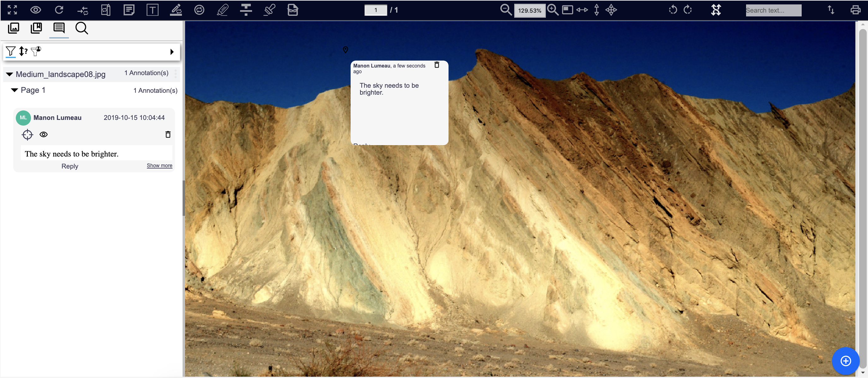Rotate the image counterclockwise
Screen dimensions: 868x378
(672, 10)
